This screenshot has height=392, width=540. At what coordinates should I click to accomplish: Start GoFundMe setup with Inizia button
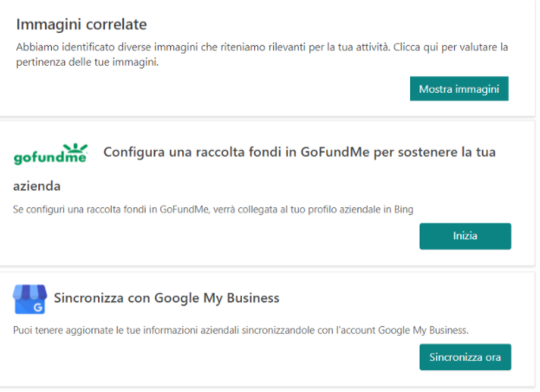pyautogui.click(x=465, y=236)
